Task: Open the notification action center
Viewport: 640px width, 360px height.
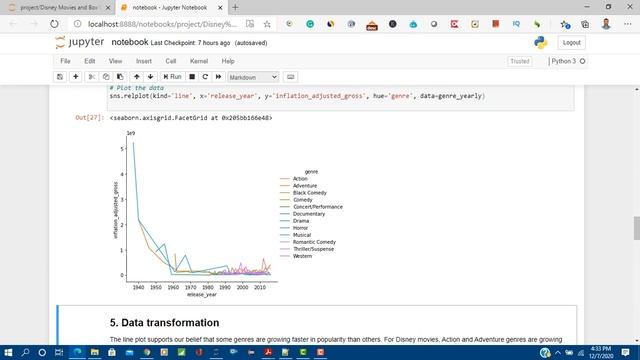Action: pyautogui.click(x=625, y=352)
